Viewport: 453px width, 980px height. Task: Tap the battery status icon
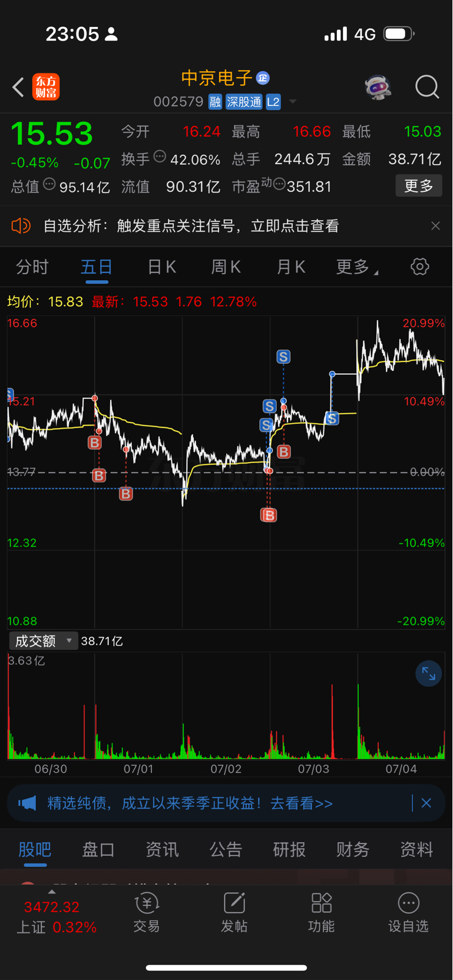coord(399,34)
